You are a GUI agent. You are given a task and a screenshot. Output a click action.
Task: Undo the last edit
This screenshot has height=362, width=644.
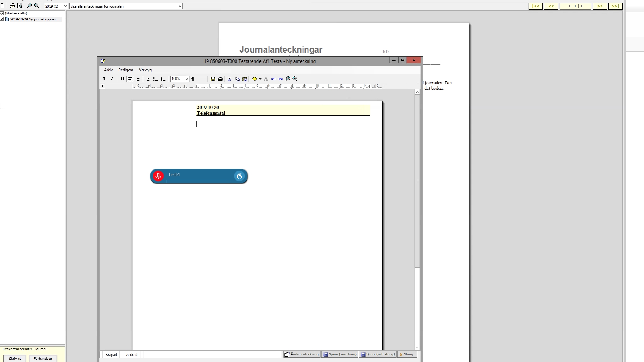(x=273, y=79)
